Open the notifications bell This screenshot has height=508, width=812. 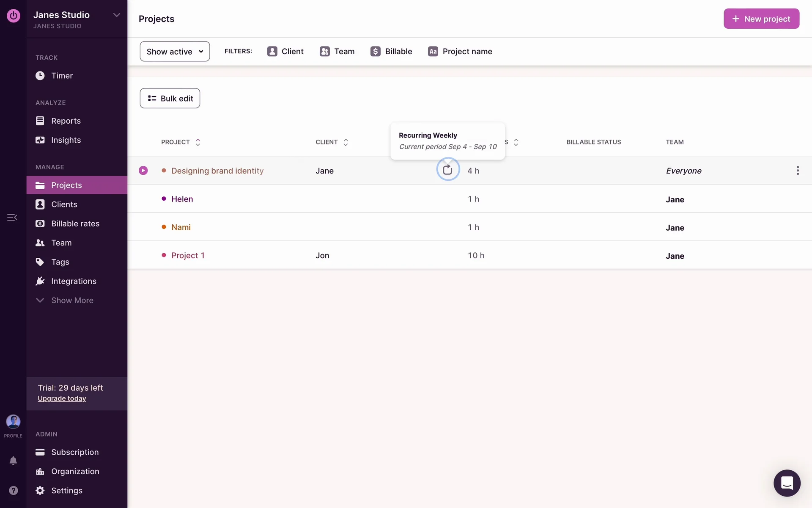point(13,461)
